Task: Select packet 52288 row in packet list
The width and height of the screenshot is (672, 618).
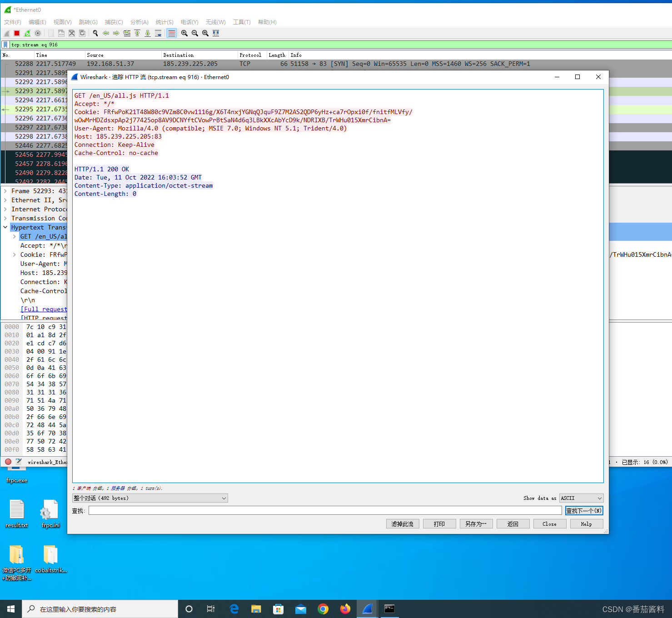Action: pyautogui.click(x=336, y=64)
